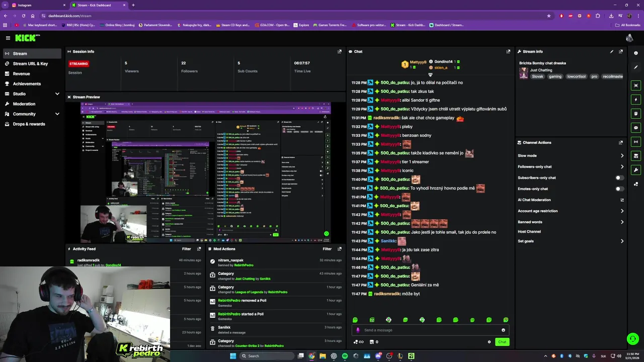The height and width of the screenshot is (362, 644).
Task: Open Spotify from the taskbar
Action: pos(345,356)
